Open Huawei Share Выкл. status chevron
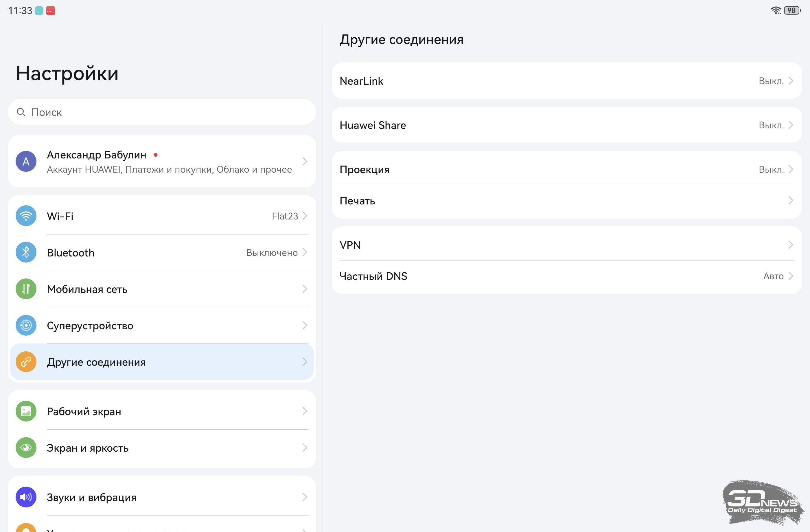This screenshot has width=810, height=532. (x=790, y=125)
